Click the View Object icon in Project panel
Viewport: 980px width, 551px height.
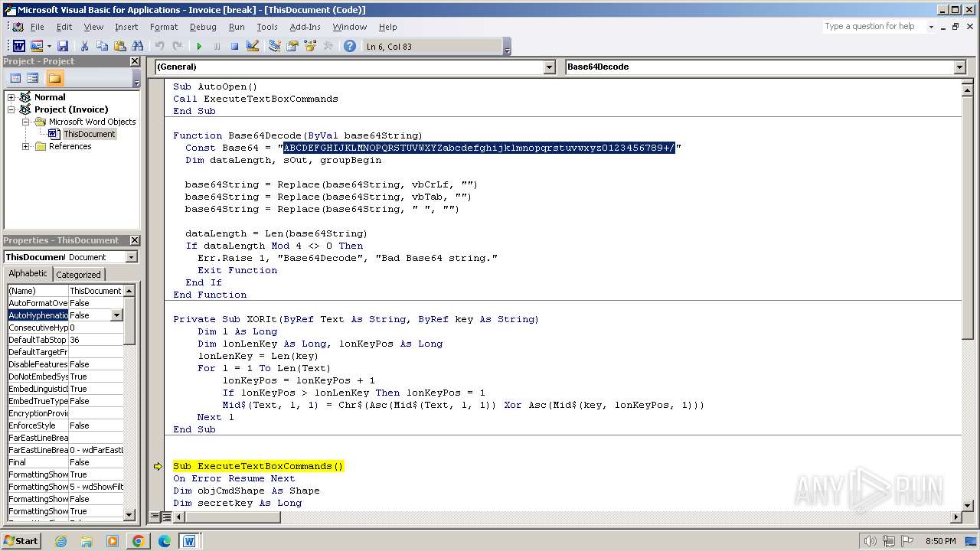click(33, 78)
